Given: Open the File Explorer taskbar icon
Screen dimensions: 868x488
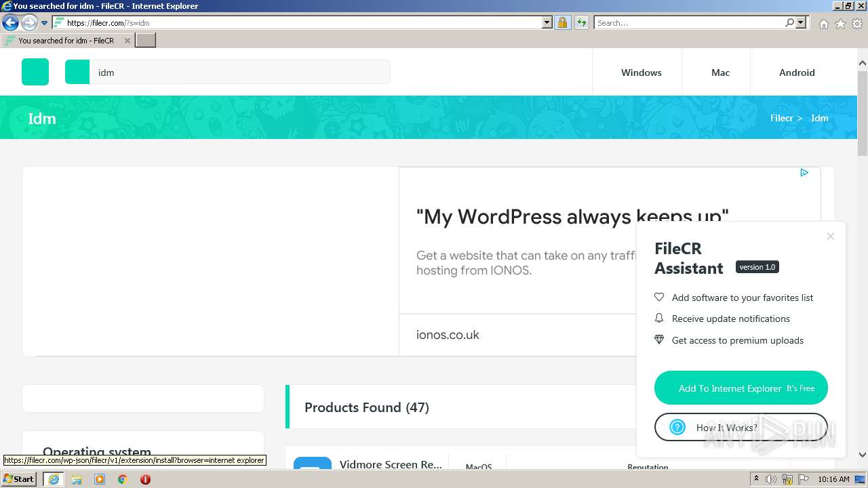Looking at the screenshot, I should point(77,479).
